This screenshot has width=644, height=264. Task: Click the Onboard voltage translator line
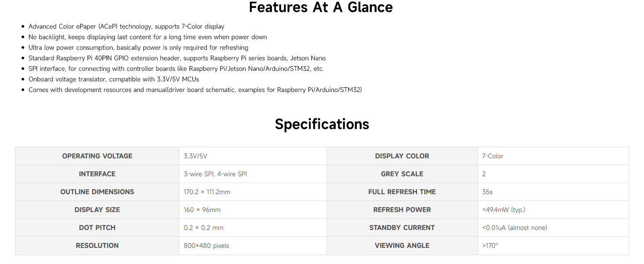(113, 79)
